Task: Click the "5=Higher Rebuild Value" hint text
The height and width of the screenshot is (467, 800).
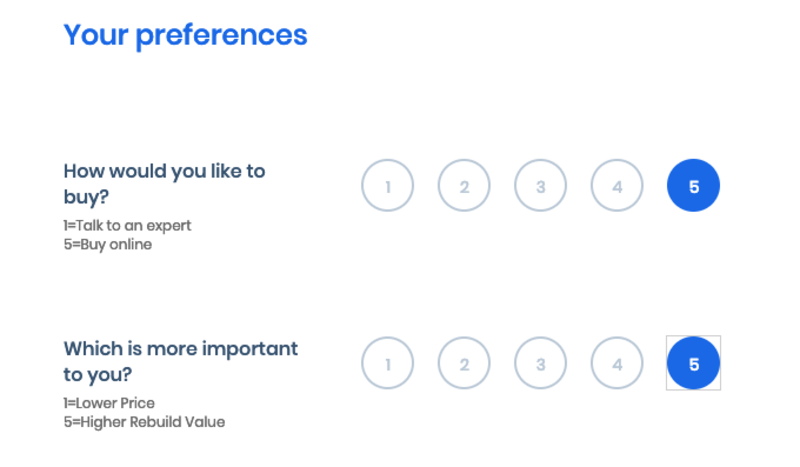Action: tap(144, 422)
